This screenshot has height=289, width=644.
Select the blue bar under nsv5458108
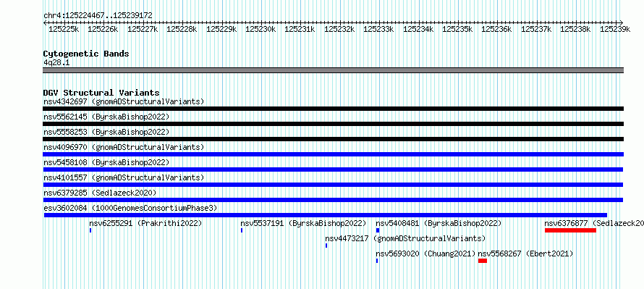333,169
